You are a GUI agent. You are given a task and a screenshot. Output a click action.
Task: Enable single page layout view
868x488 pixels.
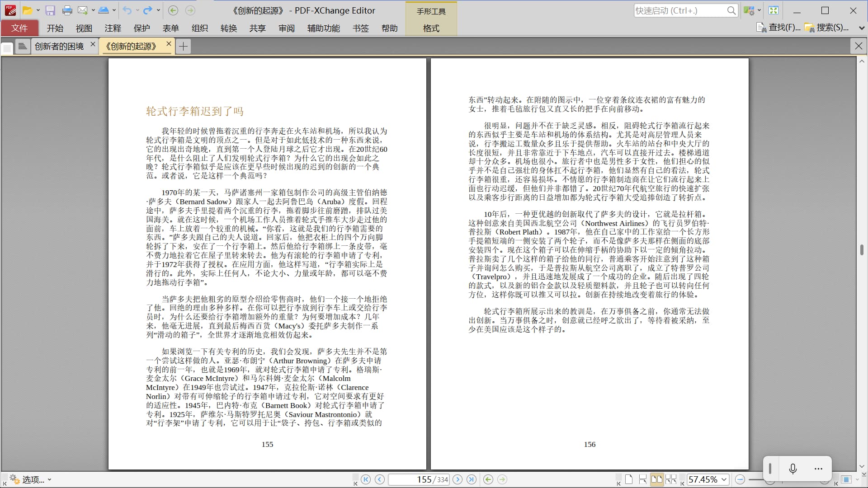coord(629,479)
